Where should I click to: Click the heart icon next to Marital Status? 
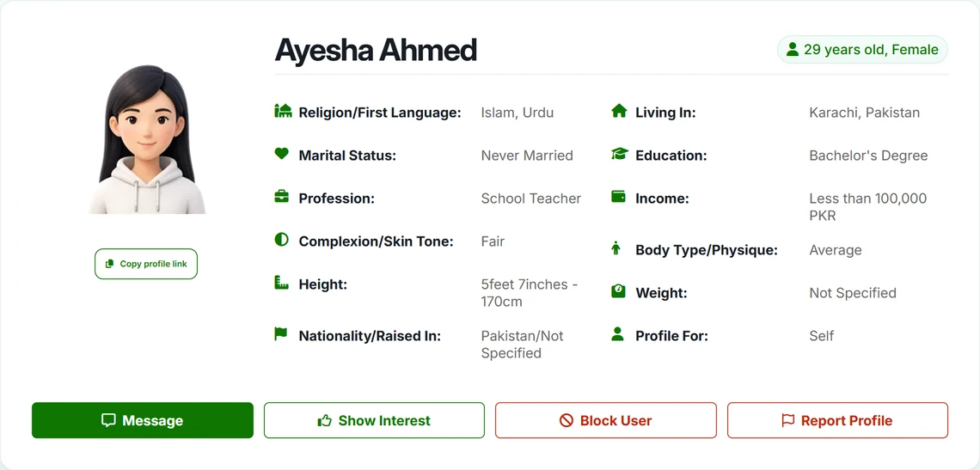tap(282, 153)
